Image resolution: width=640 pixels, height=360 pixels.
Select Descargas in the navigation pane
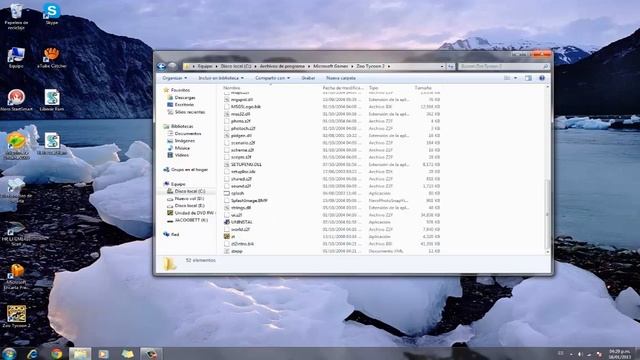click(185, 98)
